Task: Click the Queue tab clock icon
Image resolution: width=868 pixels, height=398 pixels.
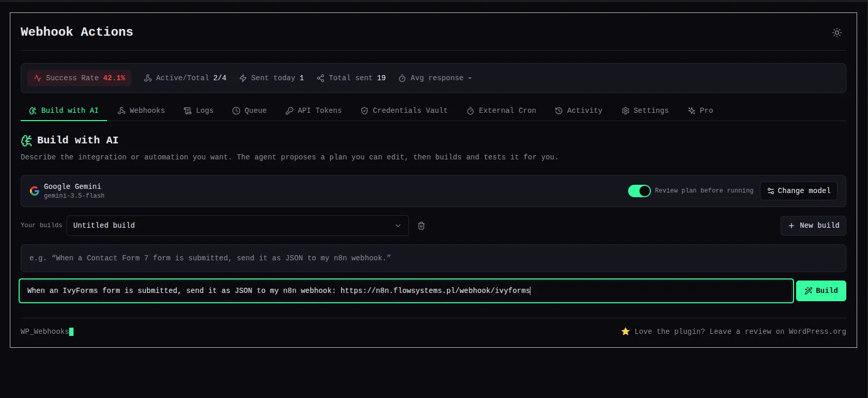Action: click(236, 111)
